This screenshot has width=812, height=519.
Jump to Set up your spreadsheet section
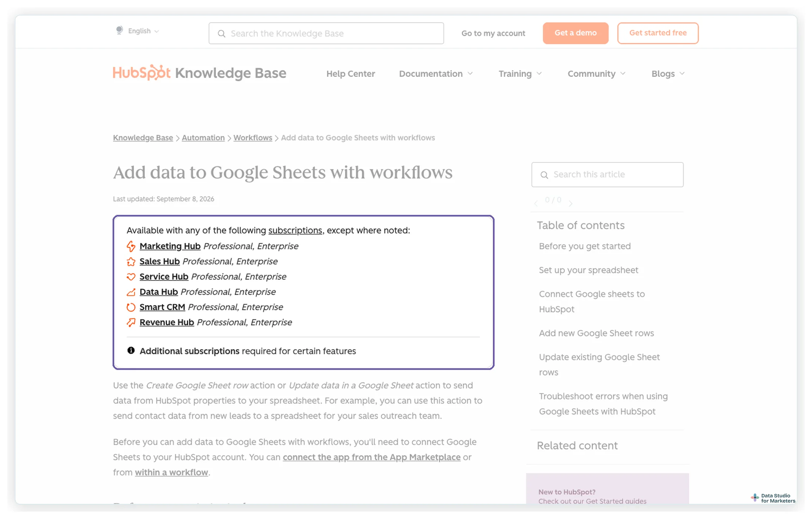[x=588, y=270]
